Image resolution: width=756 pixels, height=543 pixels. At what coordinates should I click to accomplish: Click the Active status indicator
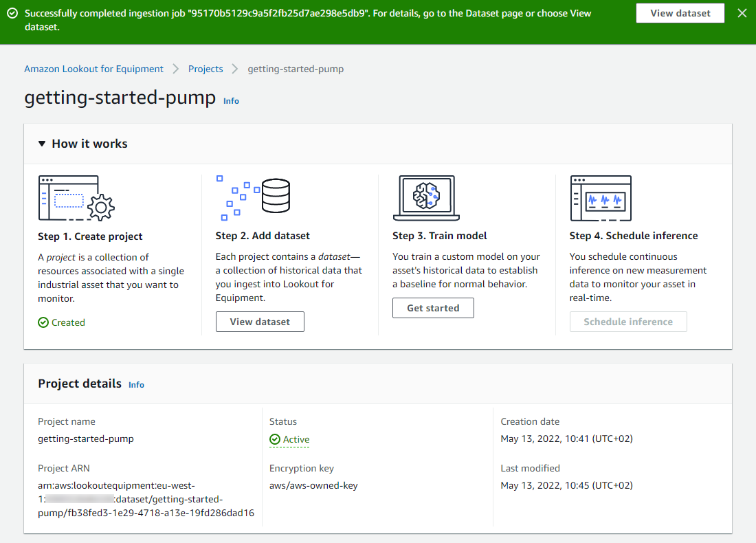289,439
